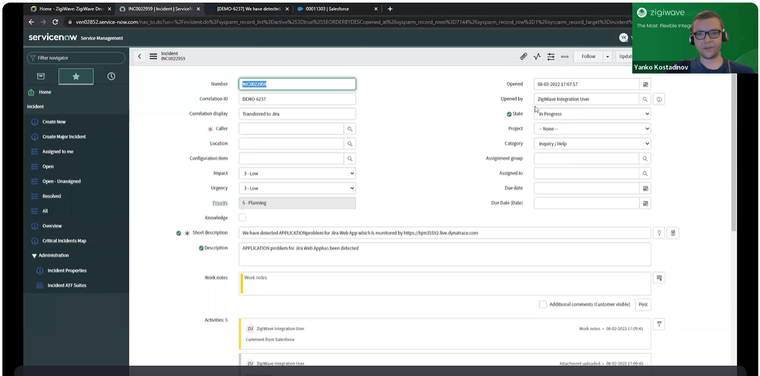Click the Follow button
The width and height of the screenshot is (760, 376).
588,57
